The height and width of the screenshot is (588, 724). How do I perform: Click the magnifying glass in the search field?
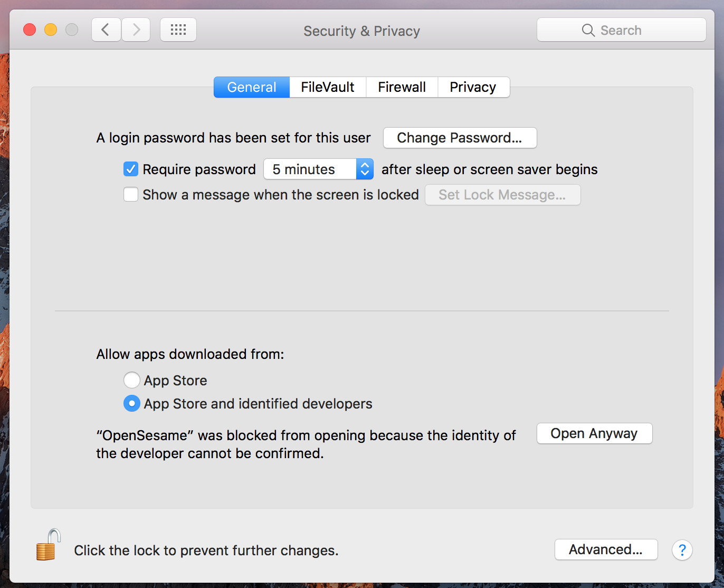click(x=587, y=30)
